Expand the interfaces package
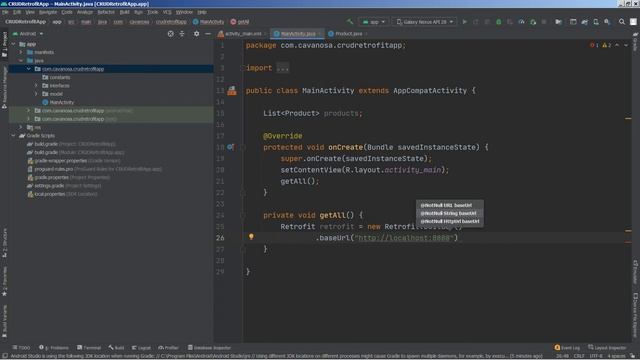The height and width of the screenshot is (360, 640). (x=36, y=86)
